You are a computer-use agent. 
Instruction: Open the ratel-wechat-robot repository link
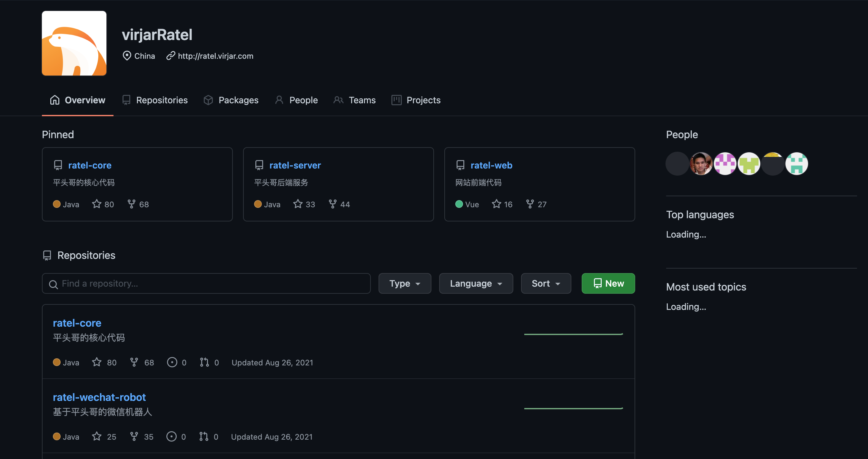click(x=99, y=397)
